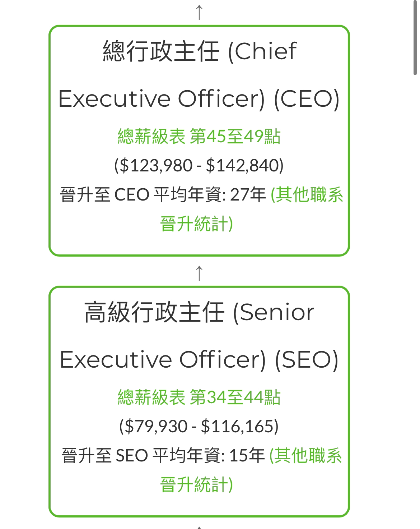Click the Executive Officer) (SEO) title line
This screenshot has height=529, width=420.
click(x=199, y=360)
